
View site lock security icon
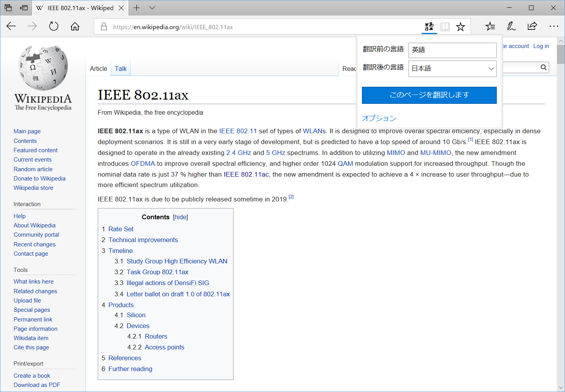[104, 27]
